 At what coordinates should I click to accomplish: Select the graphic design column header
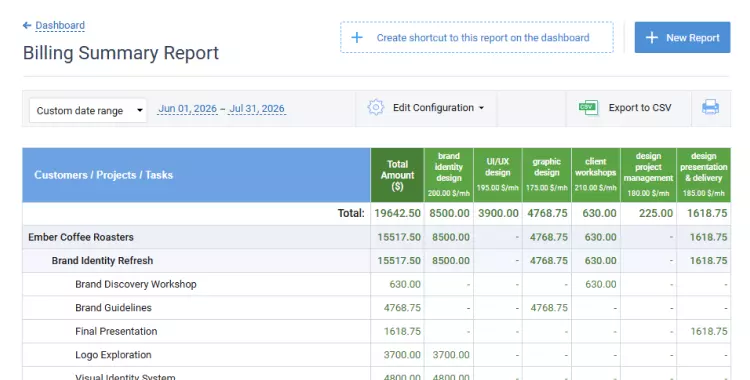click(x=547, y=175)
